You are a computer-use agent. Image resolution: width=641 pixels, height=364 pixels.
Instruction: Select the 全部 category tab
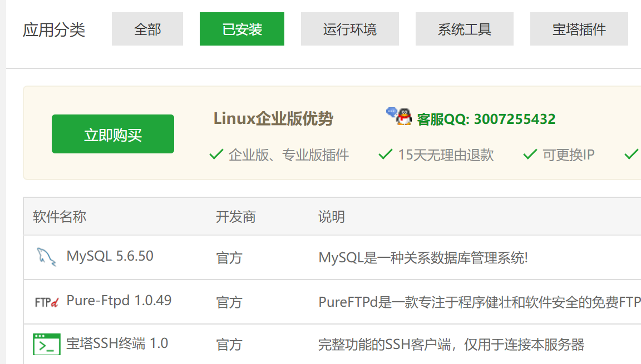(x=147, y=29)
